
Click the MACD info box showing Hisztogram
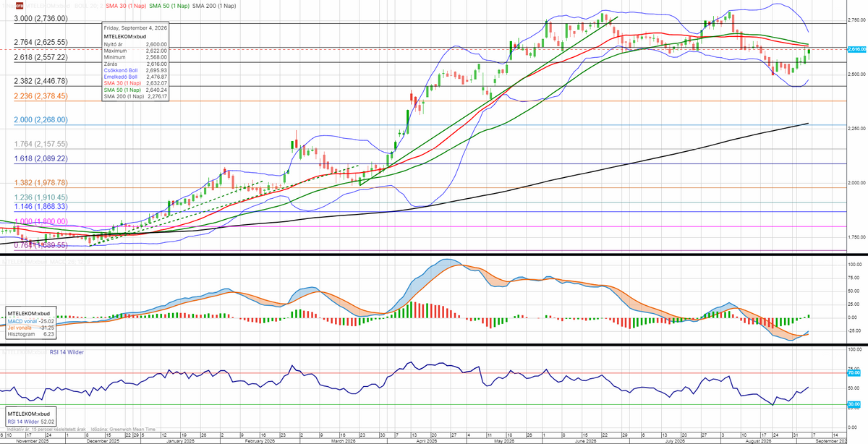(x=29, y=324)
